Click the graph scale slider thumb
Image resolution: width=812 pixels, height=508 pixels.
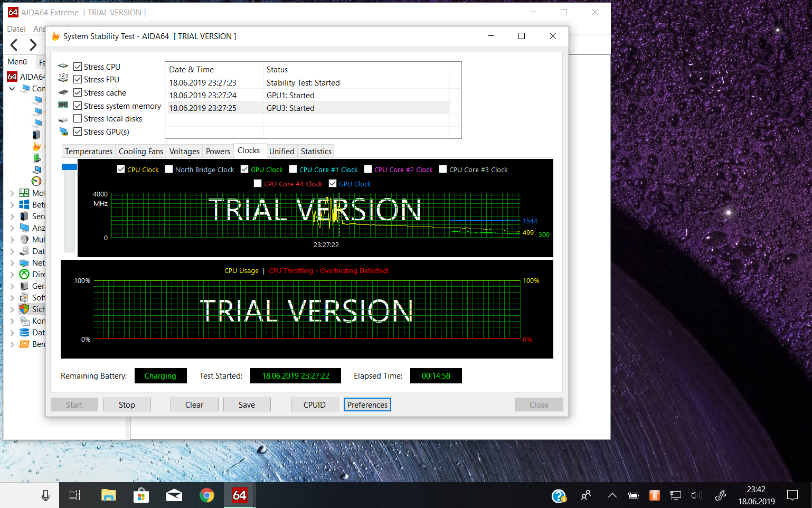[69, 167]
